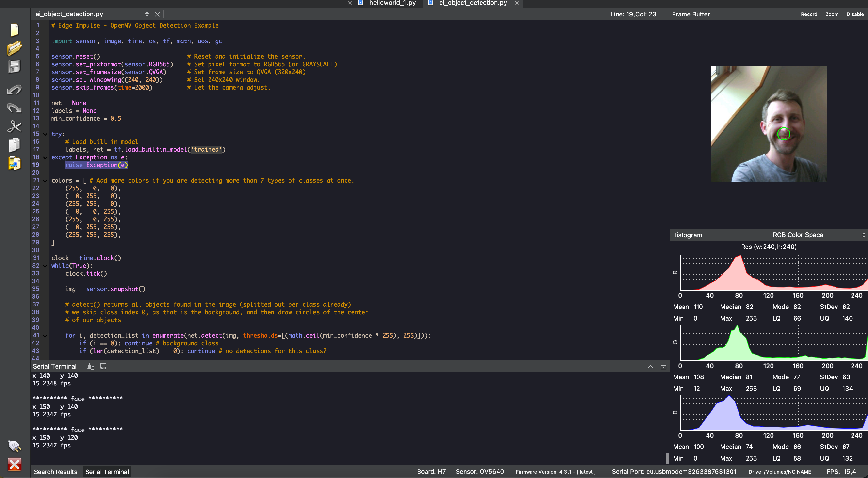Click the Redo arrow icon

click(14, 108)
